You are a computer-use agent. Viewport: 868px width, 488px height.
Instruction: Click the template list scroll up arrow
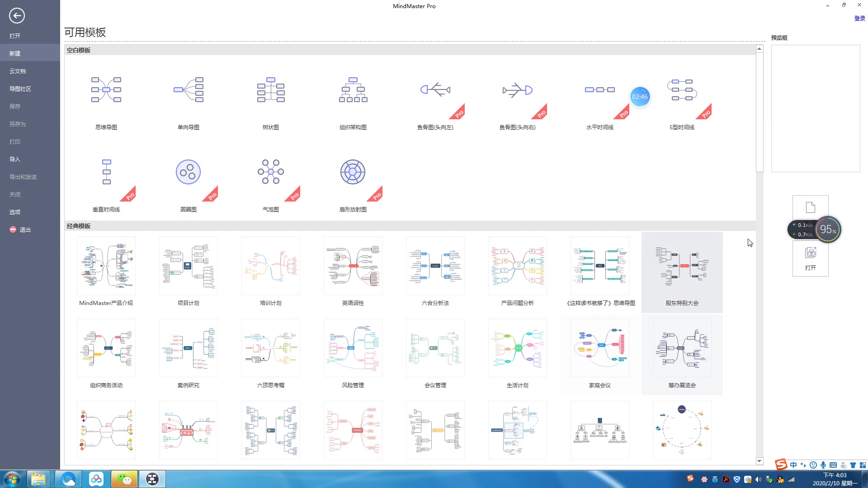(x=759, y=48)
